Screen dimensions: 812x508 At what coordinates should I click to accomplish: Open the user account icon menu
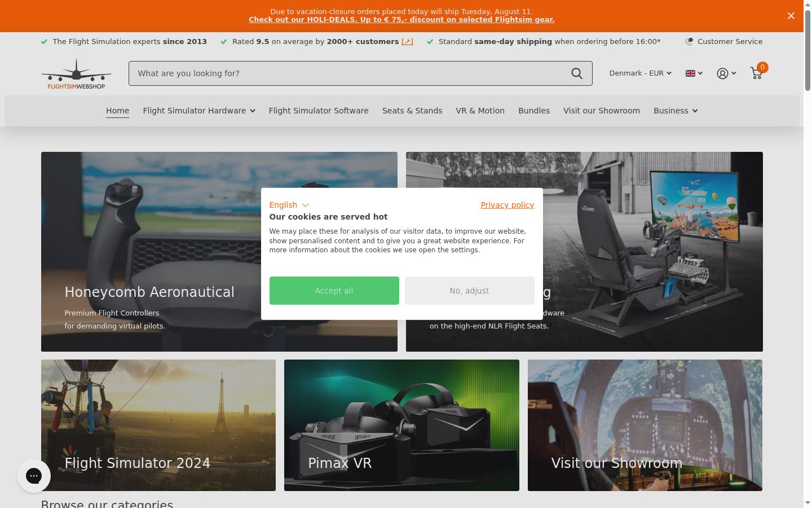726,73
